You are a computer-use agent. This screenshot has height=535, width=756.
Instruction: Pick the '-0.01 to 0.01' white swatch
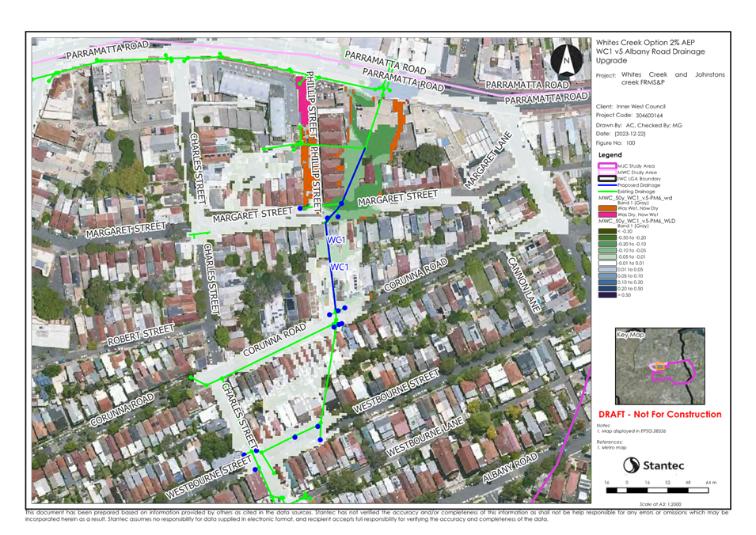(x=607, y=264)
